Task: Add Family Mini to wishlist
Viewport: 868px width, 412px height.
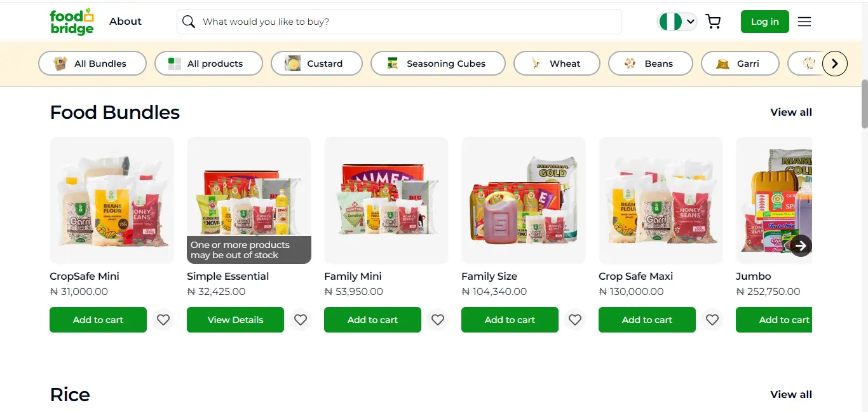Action: pyautogui.click(x=438, y=320)
